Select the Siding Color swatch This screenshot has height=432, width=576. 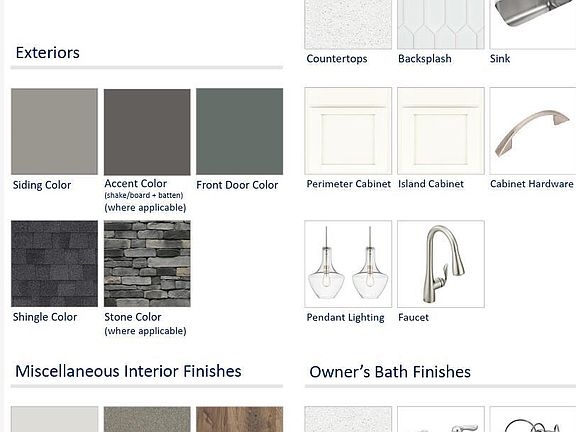coord(54,132)
